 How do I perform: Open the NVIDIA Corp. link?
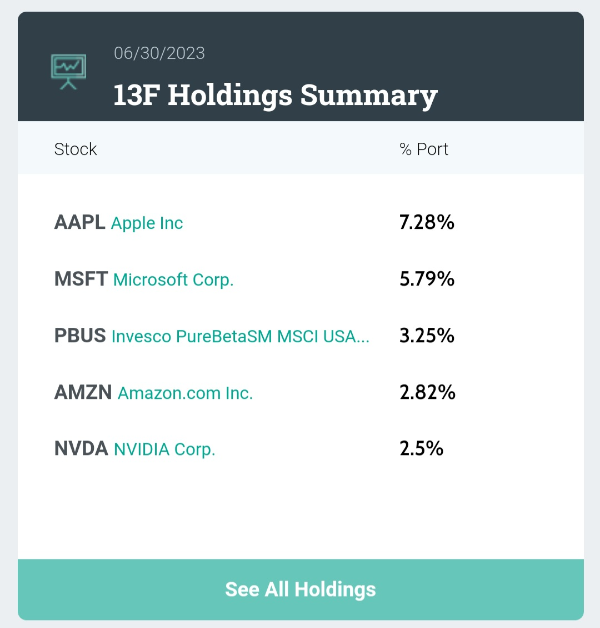pos(165,449)
